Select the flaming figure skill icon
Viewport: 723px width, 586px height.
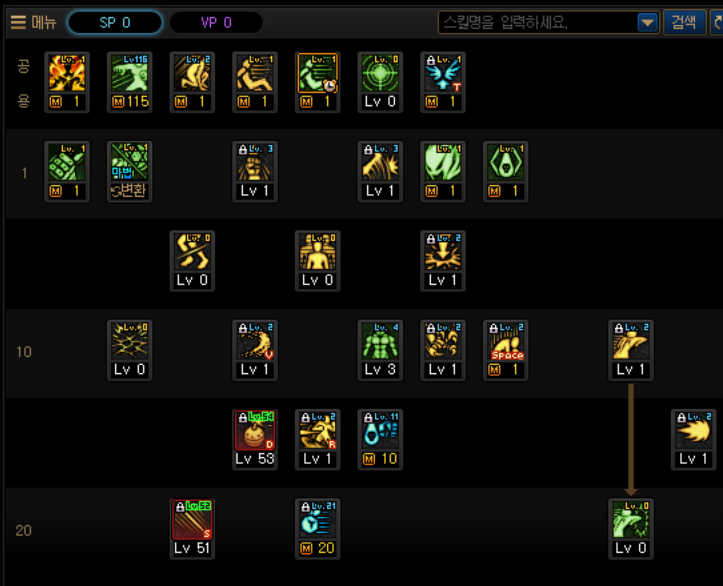coord(67,73)
